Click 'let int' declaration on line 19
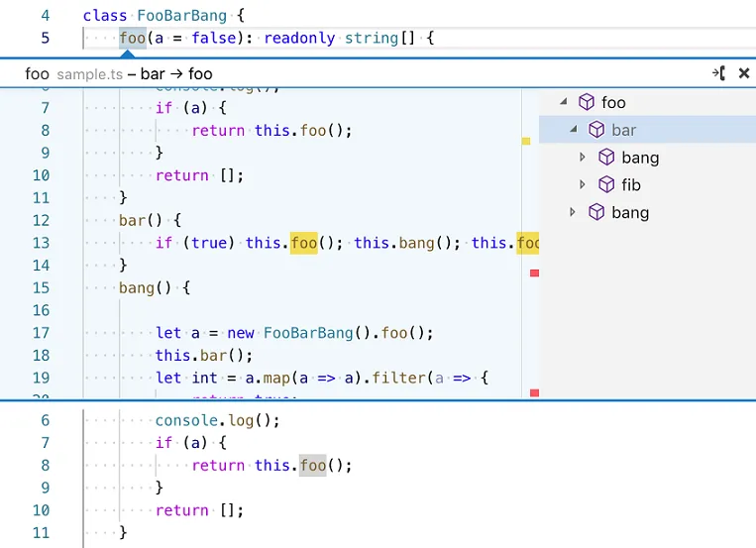 pos(186,378)
